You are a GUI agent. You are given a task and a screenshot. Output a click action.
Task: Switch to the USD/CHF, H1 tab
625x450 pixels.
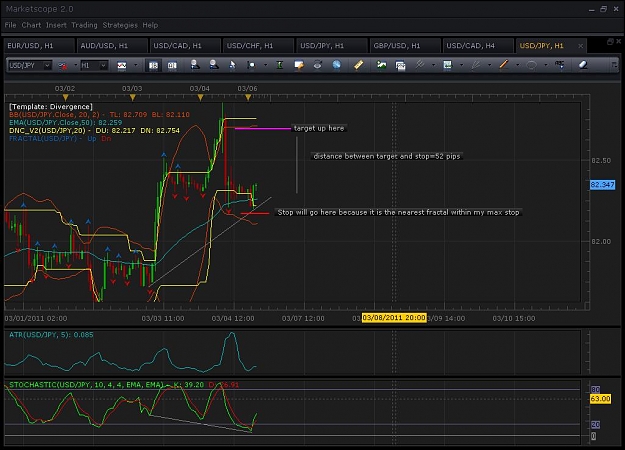(258, 46)
